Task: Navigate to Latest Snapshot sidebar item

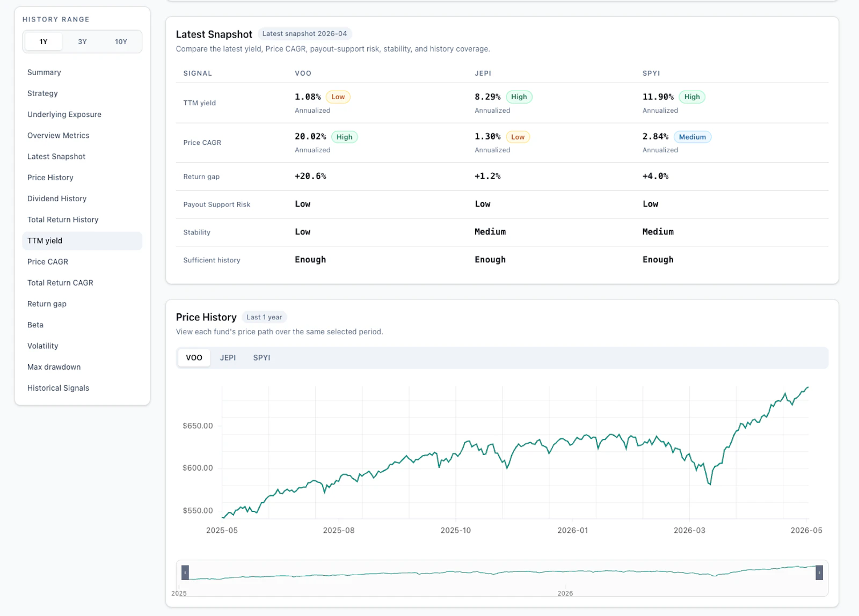Action: [82, 157]
